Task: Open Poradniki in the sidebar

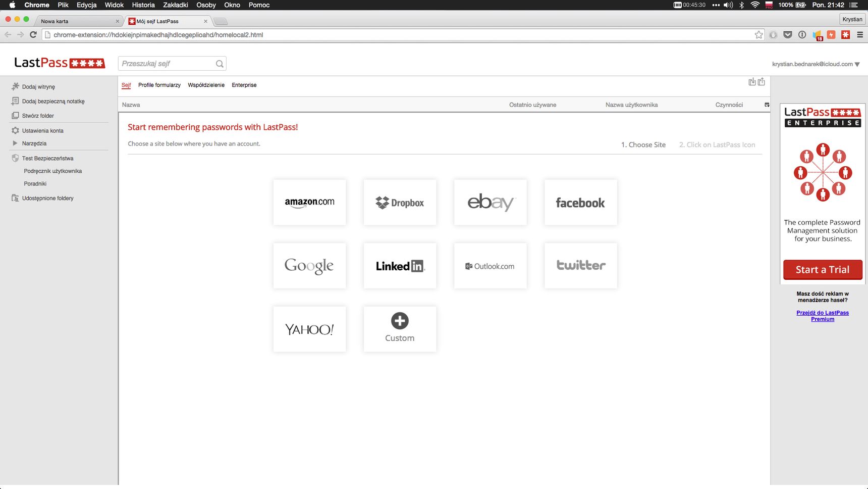Action: point(35,184)
